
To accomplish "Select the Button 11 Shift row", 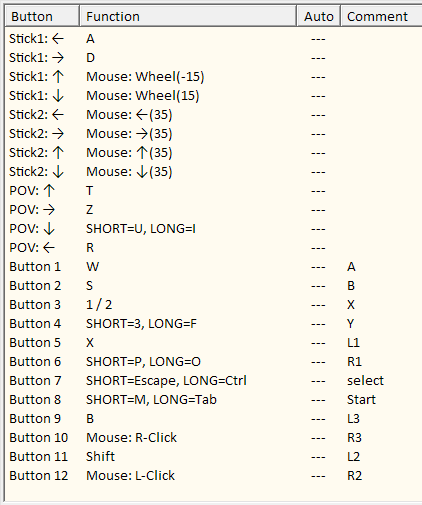I will click(x=214, y=457).
